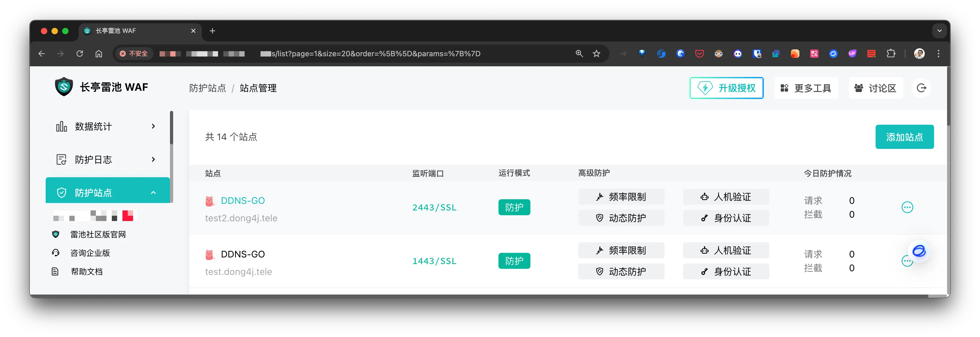
Task: Click the floating blue assistant icon
Action: (x=919, y=251)
